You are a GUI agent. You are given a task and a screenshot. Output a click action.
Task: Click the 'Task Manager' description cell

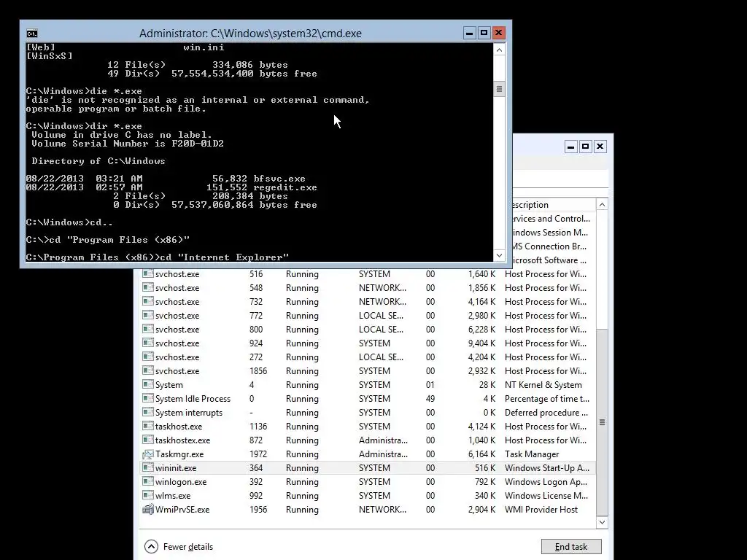click(x=532, y=454)
